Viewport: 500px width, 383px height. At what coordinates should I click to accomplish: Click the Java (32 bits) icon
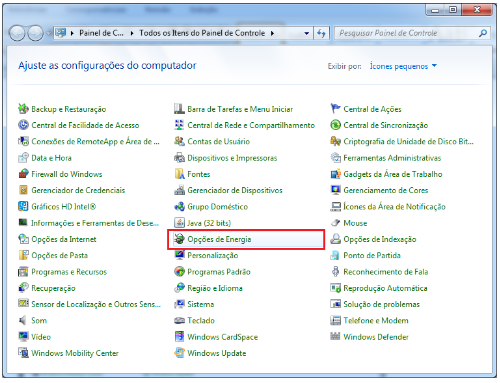pos(179,223)
